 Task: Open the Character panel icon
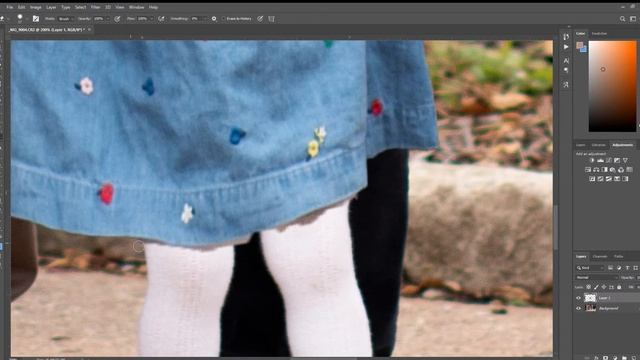[566, 60]
